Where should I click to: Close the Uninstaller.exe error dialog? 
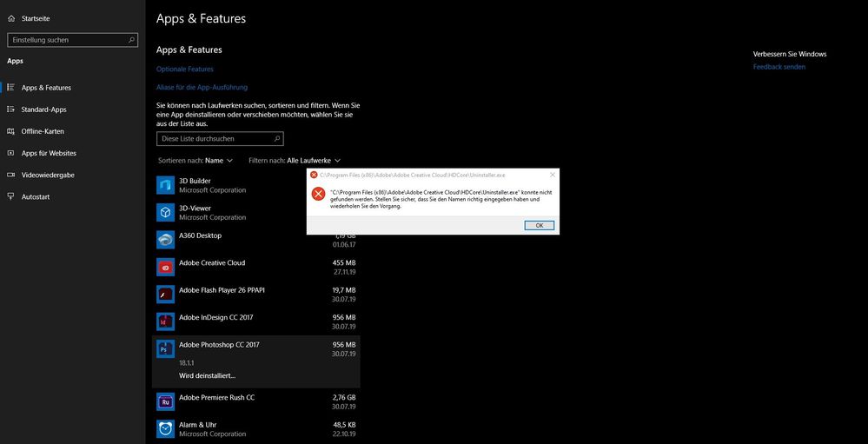coord(552,175)
